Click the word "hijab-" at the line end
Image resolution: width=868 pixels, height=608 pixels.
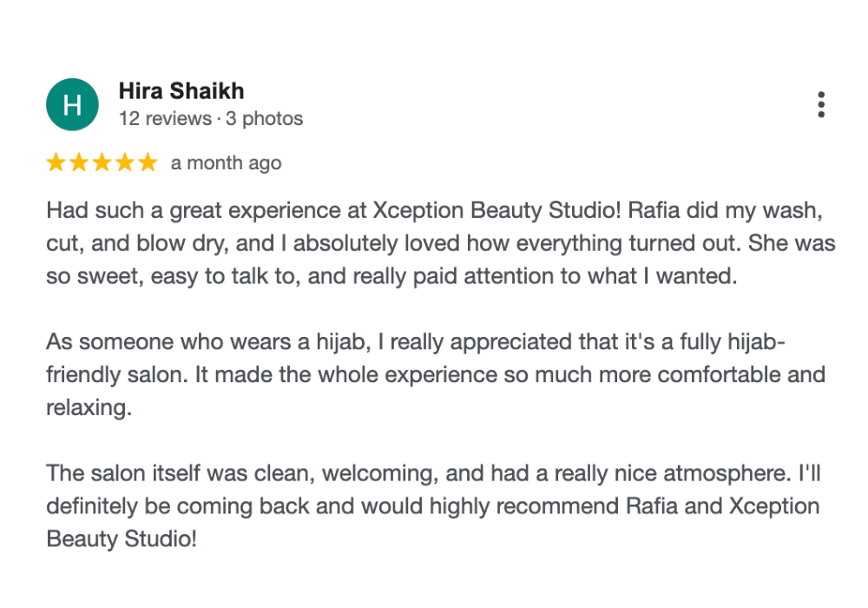(x=756, y=342)
